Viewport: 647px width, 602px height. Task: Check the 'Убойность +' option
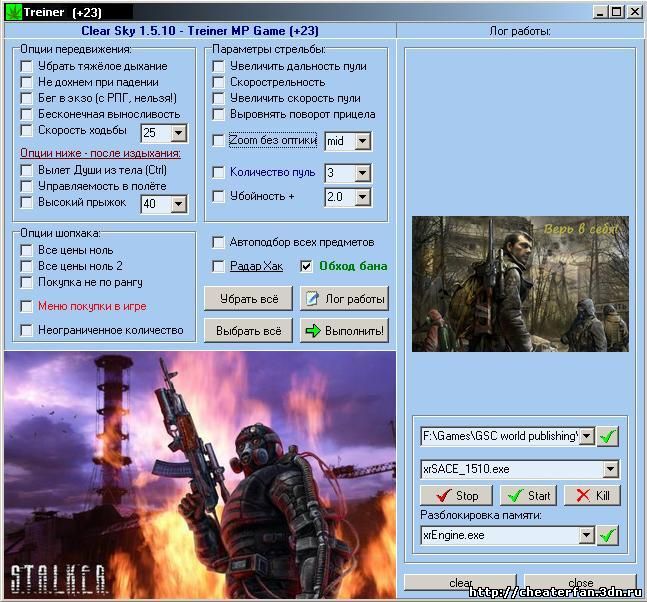pyautogui.click(x=218, y=196)
